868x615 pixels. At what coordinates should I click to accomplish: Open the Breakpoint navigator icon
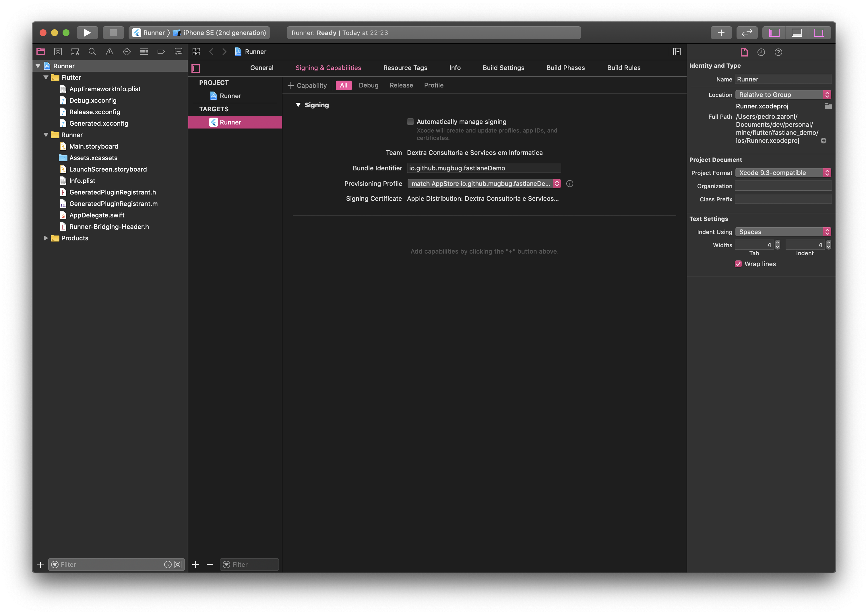(x=161, y=52)
